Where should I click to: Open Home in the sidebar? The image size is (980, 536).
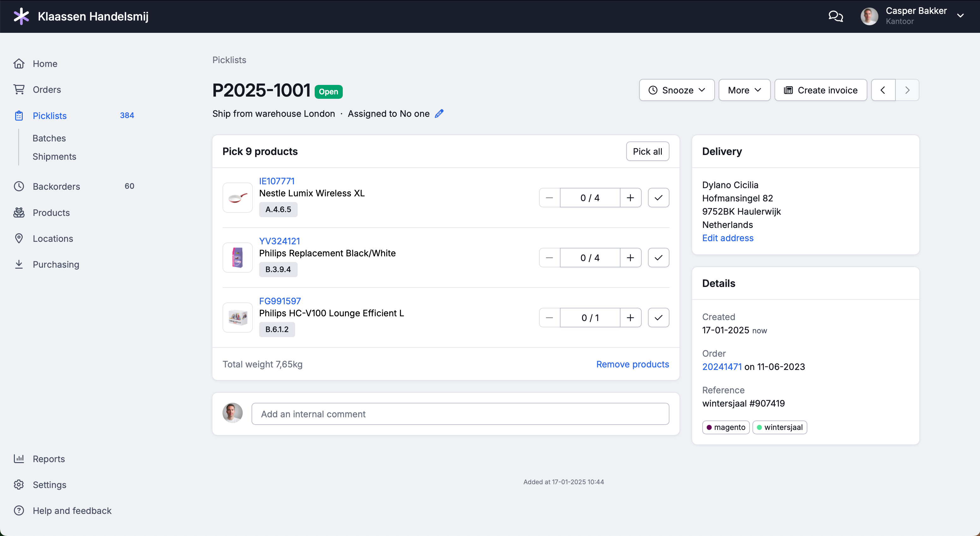point(45,63)
